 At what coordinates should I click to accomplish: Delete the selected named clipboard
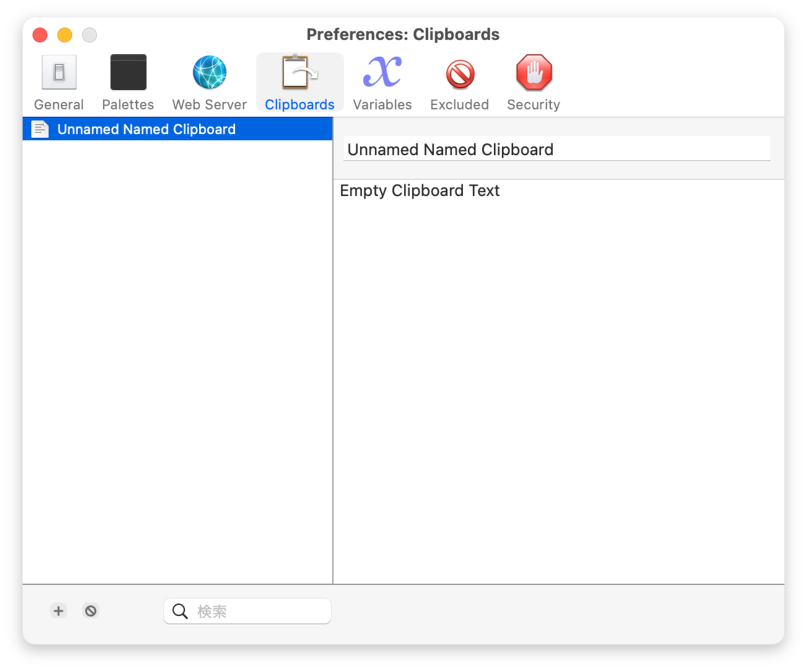(x=91, y=611)
